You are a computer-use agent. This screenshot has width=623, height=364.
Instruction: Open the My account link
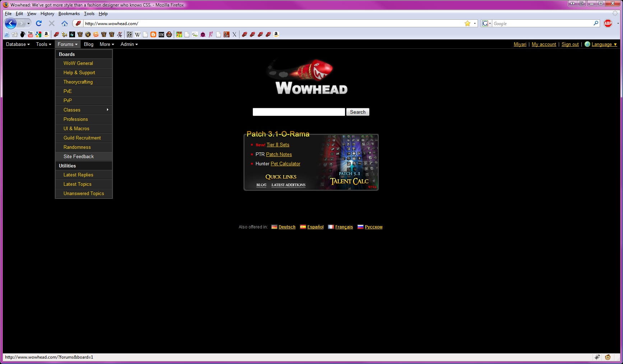[x=544, y=44]
